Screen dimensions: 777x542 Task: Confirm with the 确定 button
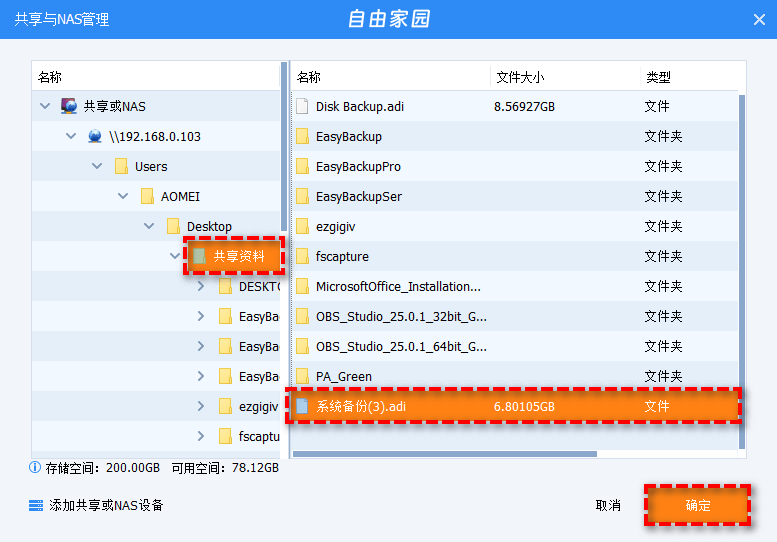click(x=698, y=505)
